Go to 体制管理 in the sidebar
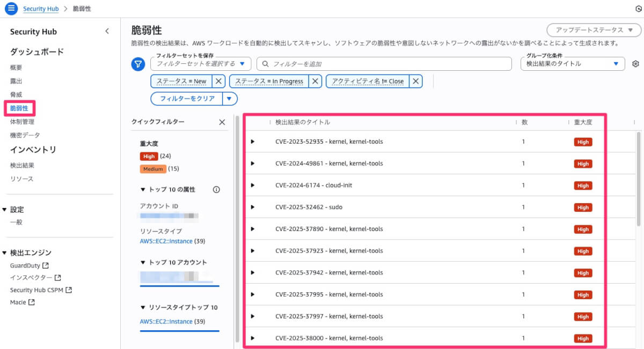The image size is (644, 349). tap(22, 122)
